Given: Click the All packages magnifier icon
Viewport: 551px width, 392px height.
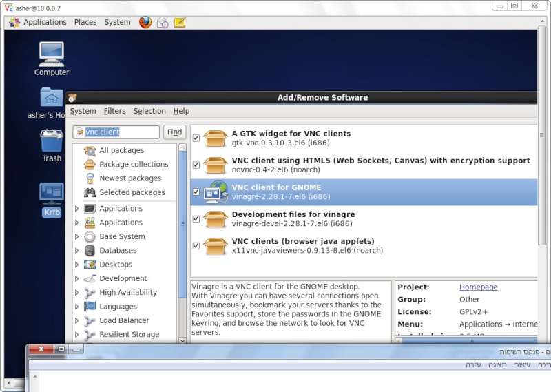Looking at the screenshot, I should (x=90, y=150).
